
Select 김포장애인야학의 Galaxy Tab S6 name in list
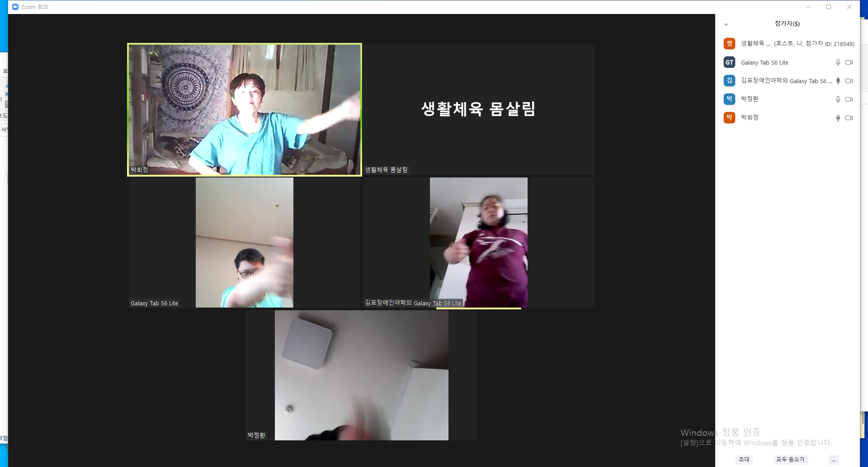tap(786, 81)
